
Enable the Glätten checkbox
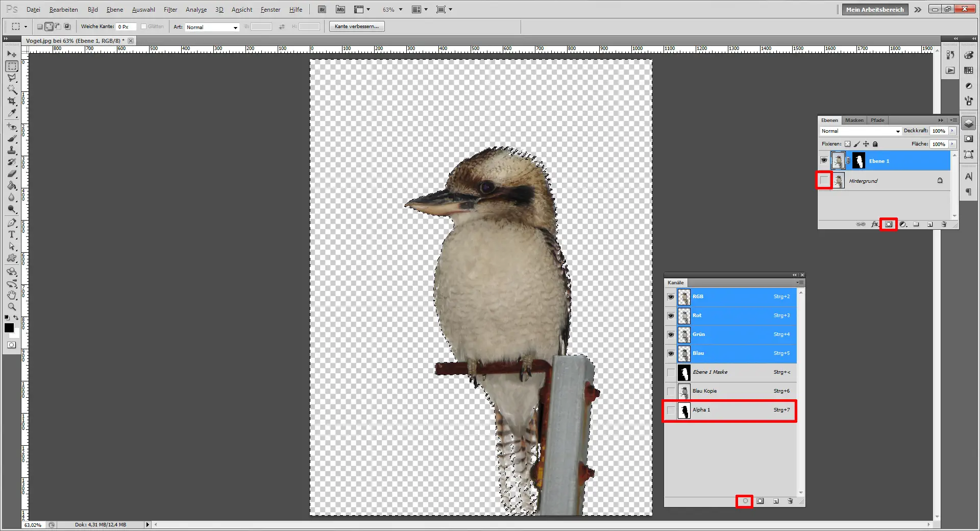click(x=143, y=26)
